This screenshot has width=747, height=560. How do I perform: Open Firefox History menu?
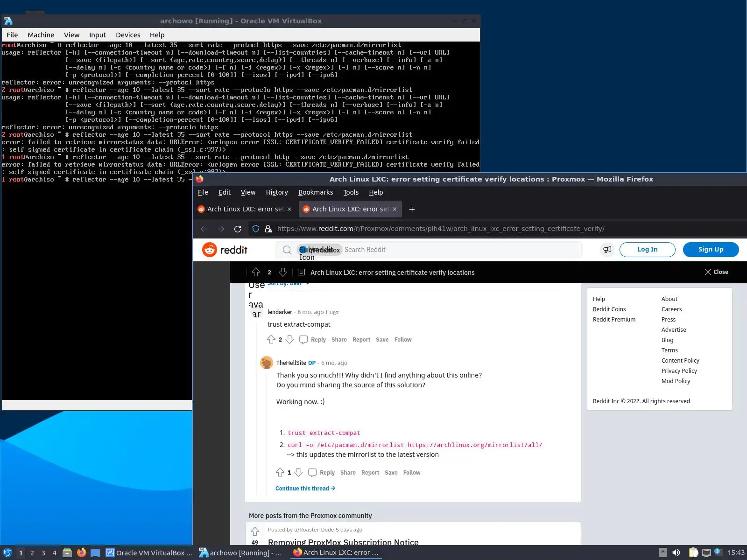(x=277, y=192)
